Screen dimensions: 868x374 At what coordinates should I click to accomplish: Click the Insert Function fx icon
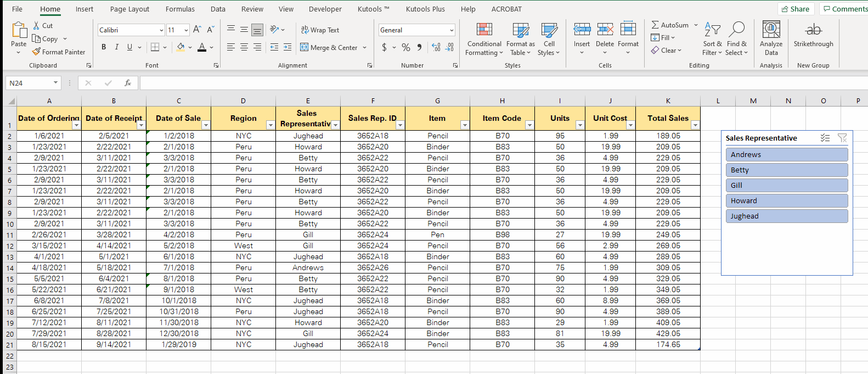pyautogui.click(x=128, y=83)
